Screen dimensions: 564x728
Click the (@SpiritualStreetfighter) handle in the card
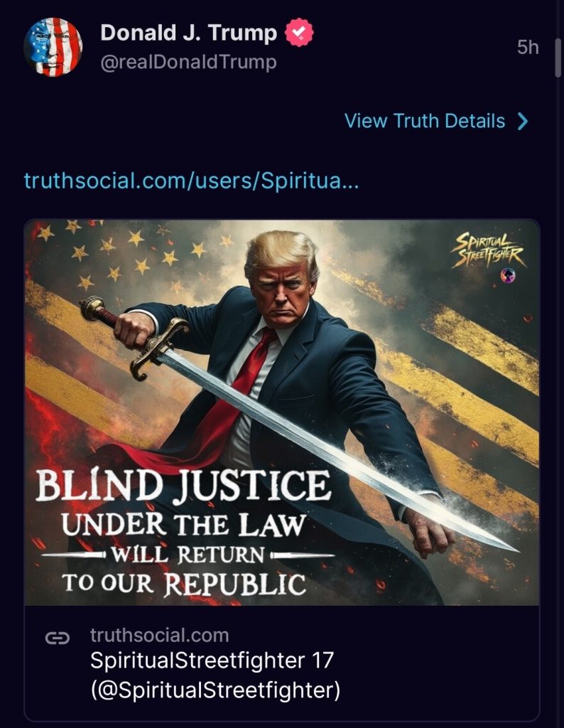[x=215, y=690]
